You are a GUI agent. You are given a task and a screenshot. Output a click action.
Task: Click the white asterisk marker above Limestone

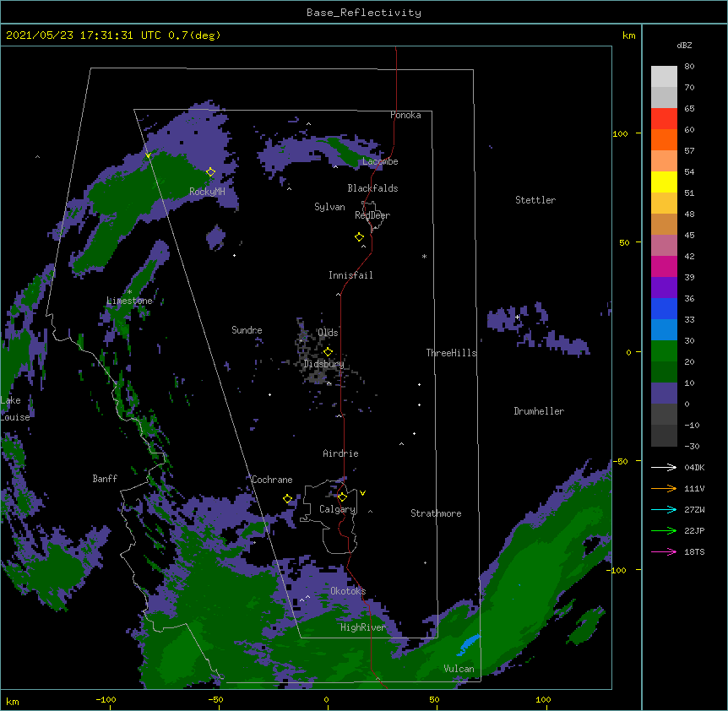coord(129,292)
